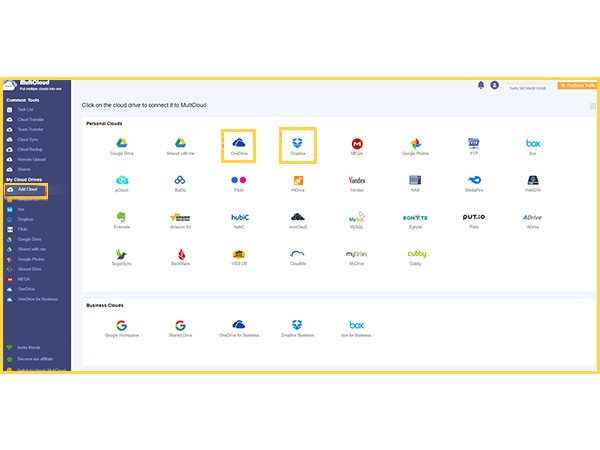The width and height of the screenshot is (600, 450).
Task: Add Google Workspace from Business Clouds
Action: point(122,329)
